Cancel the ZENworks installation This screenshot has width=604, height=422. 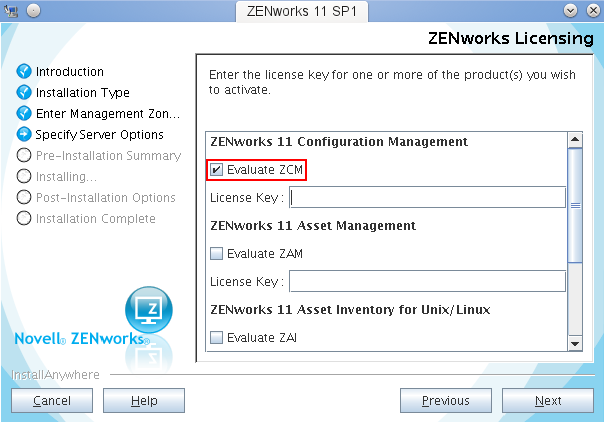pyautogui.click(x=52, y=401)
